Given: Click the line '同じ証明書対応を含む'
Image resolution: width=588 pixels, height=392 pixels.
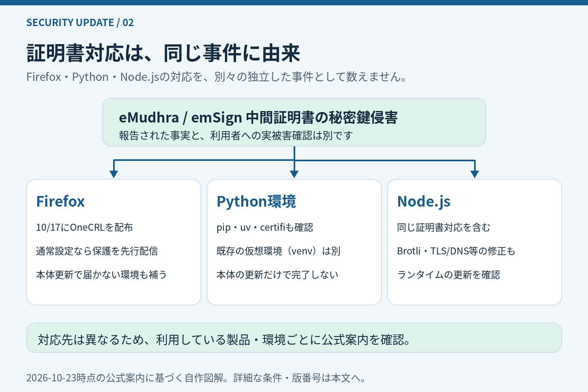Looking at the screenshot, I should 444,227.
